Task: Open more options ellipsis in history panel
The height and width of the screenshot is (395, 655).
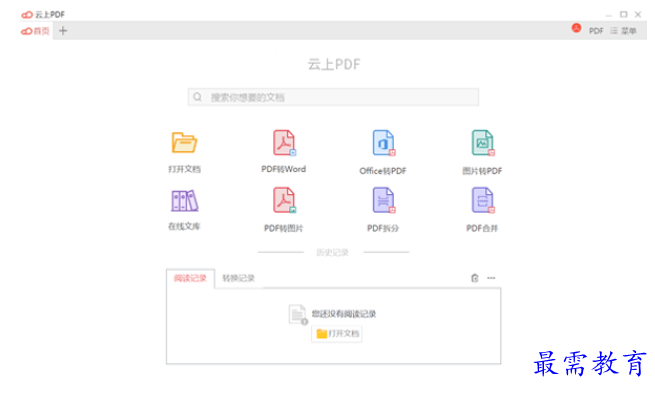Action: tap(491, 278)
